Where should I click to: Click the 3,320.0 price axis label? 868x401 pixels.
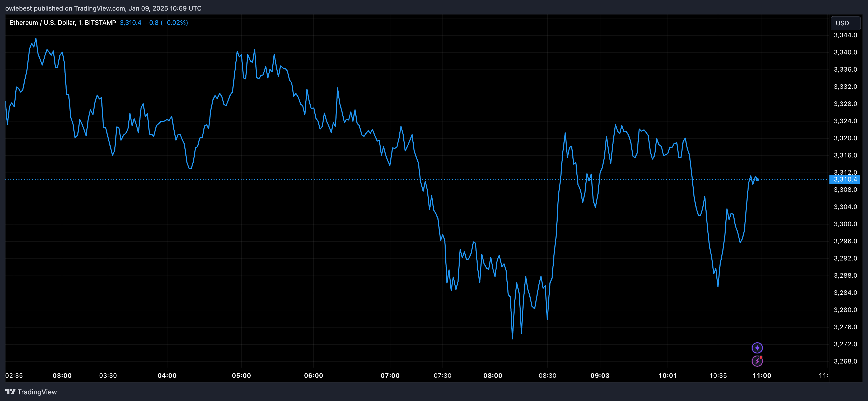pos(845,138)
